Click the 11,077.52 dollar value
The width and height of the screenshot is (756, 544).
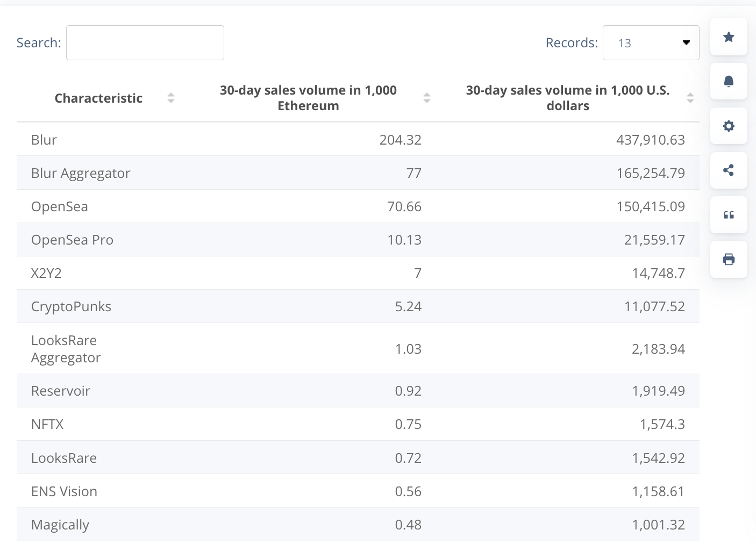[654, 306]
